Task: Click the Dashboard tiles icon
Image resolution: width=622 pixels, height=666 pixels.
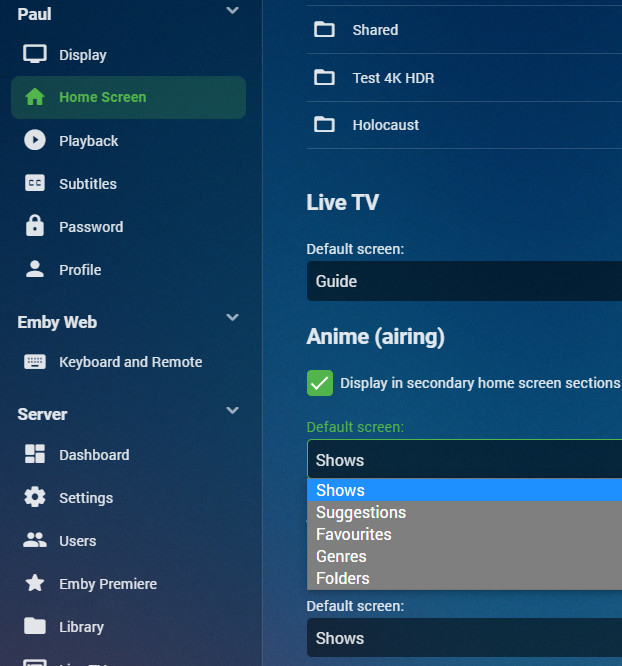Action: point(35,454)
